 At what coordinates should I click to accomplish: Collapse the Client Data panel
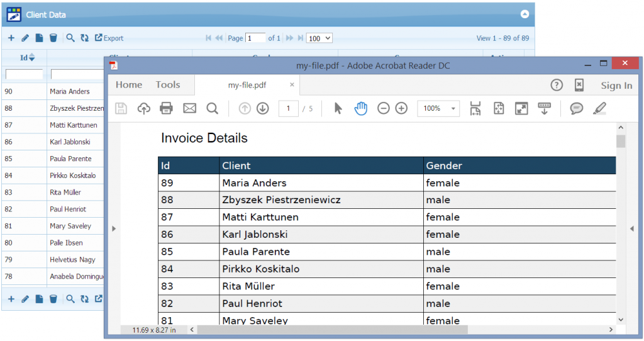point(524,14)
